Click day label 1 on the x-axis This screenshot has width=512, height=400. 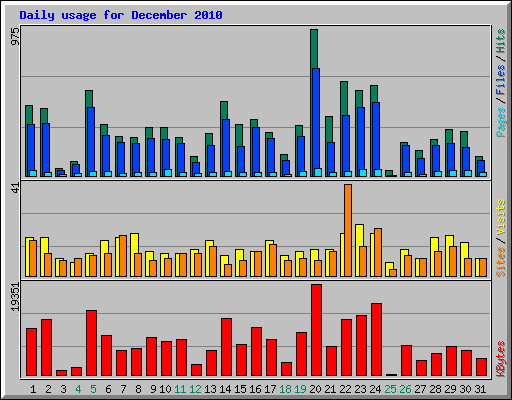click(x=33, y=389)
